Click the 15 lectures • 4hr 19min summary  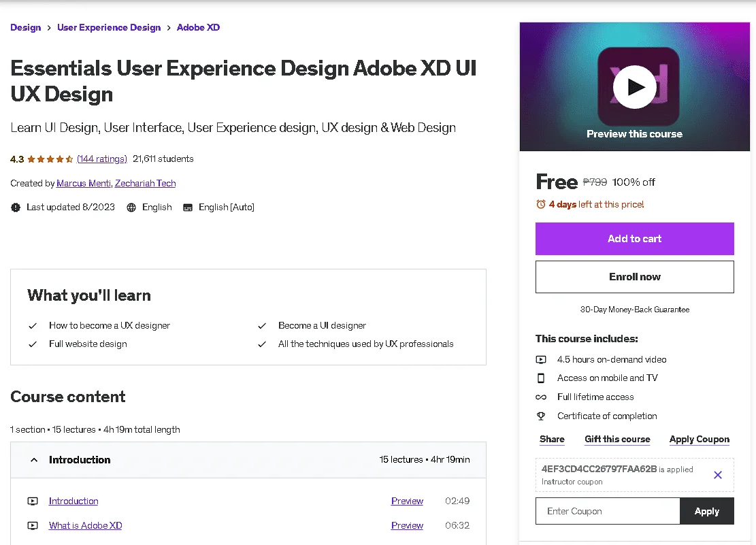tap(425, 460)
